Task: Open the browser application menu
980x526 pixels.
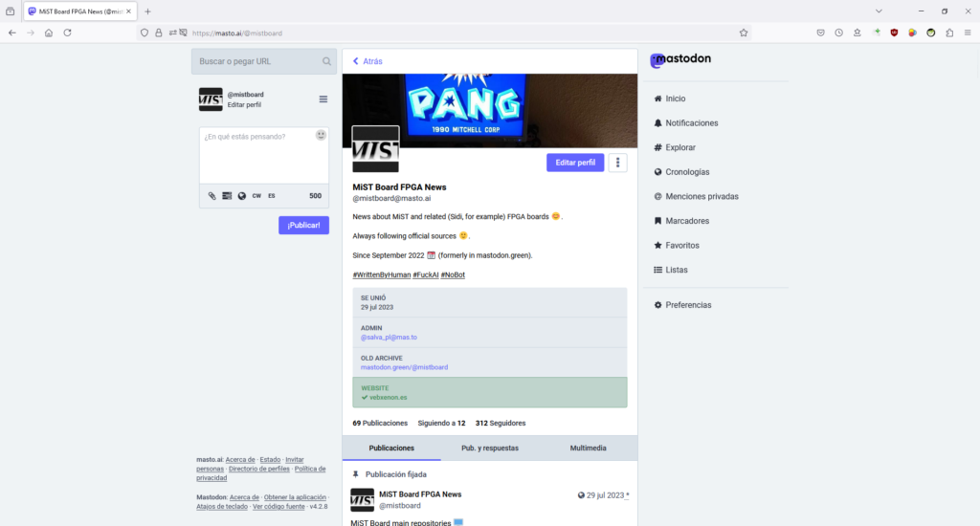Action: pyautogui.click(x=968, y=33)
